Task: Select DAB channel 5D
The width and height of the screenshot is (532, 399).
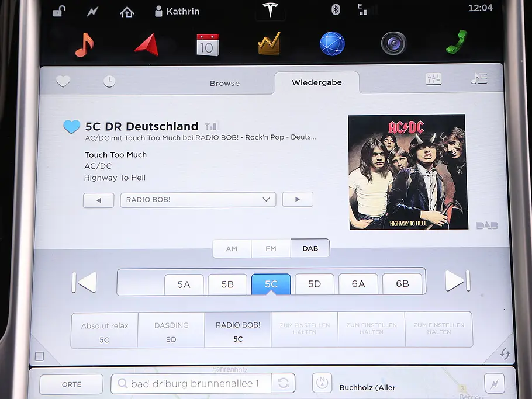Action: coord(315,284)
